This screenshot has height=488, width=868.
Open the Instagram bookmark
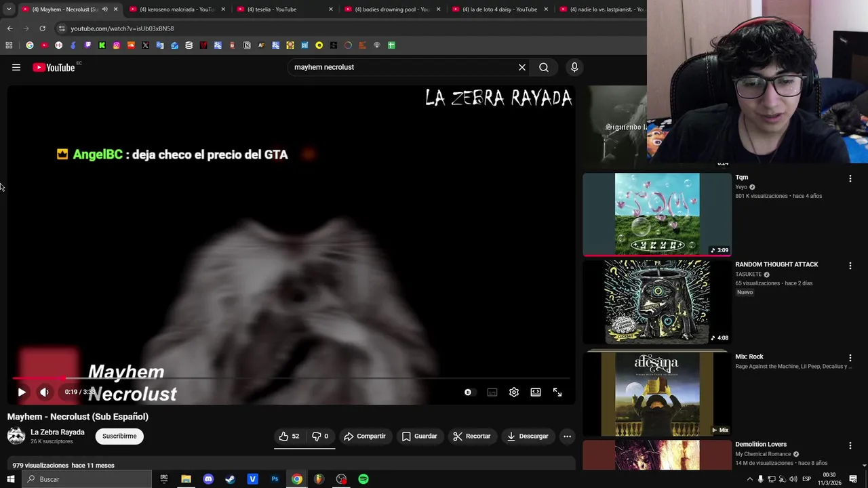click(117, 45)
